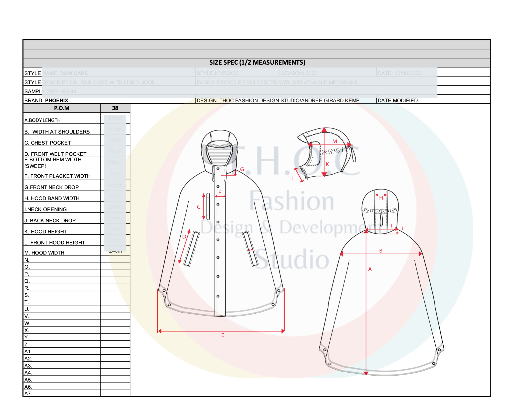
Task: Click the M. HOOD WIDTH row label
Action: (x=44, y=253)
